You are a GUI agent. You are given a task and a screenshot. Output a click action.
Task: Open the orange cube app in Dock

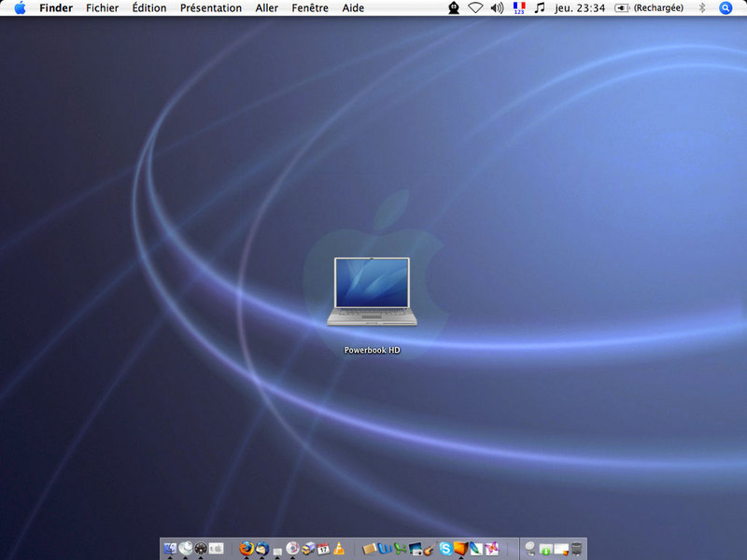460,549
